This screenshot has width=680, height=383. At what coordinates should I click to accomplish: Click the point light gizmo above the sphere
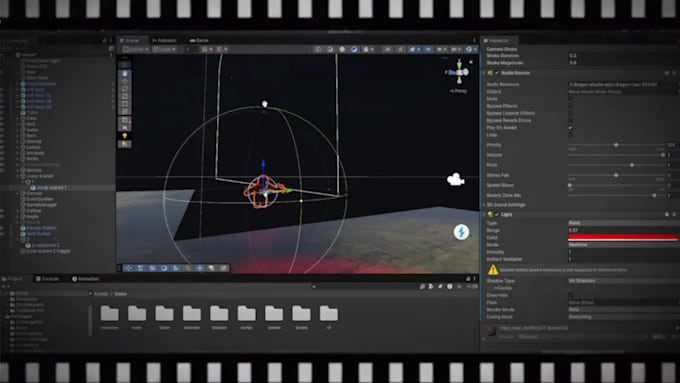(x=265, y=104)
